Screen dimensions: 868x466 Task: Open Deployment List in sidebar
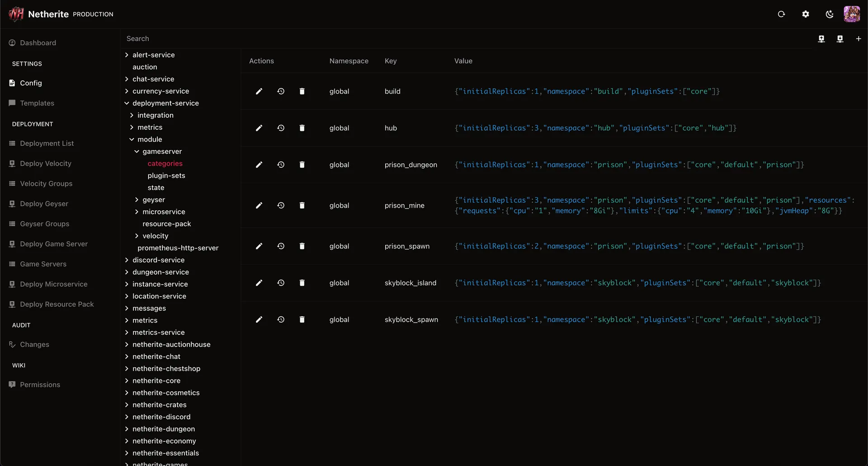click(47, 143)
